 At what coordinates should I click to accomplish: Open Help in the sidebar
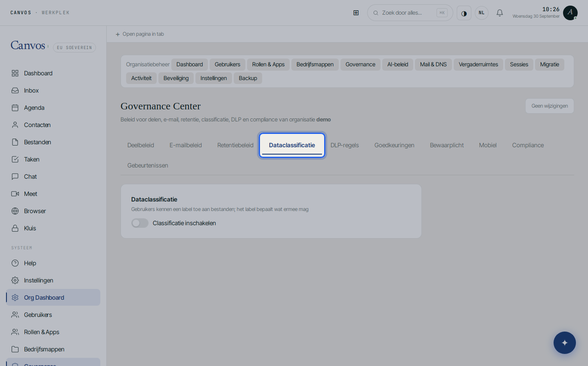pyautogui.click(x=53, y=263)
